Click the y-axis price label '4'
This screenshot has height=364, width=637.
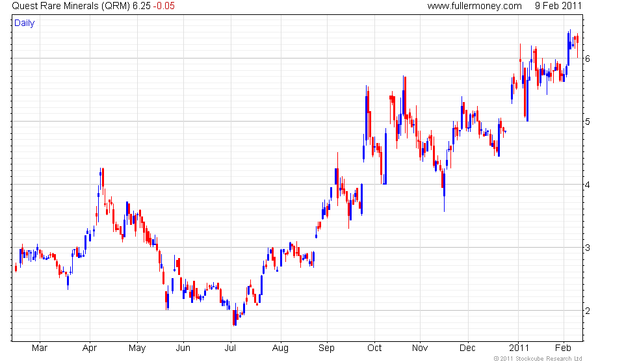[588, 185]
